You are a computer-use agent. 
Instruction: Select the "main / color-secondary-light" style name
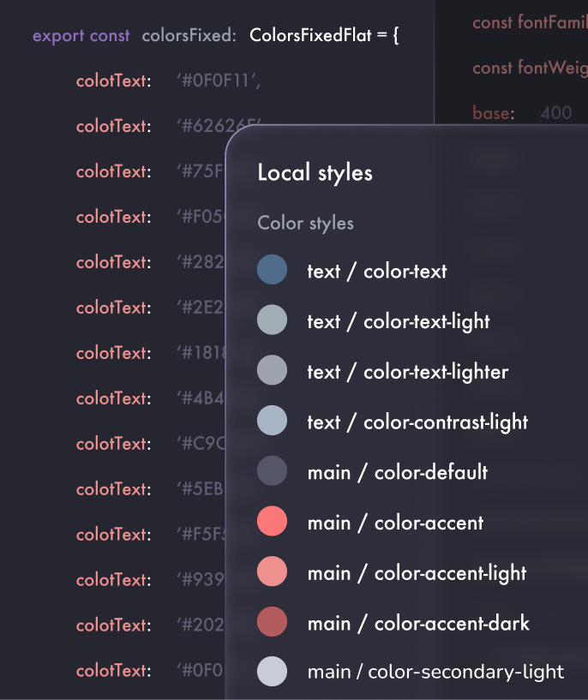tap(435, 673)
